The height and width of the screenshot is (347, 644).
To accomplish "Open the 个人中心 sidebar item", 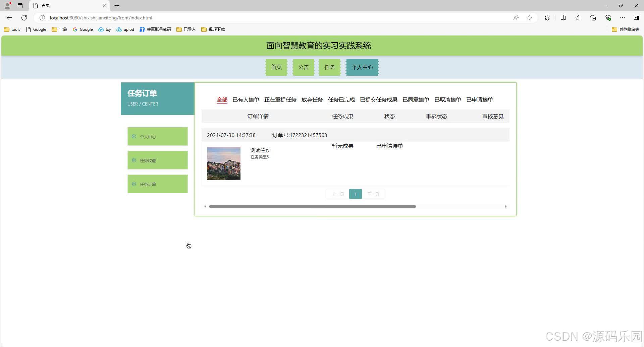I will (157, 136).
